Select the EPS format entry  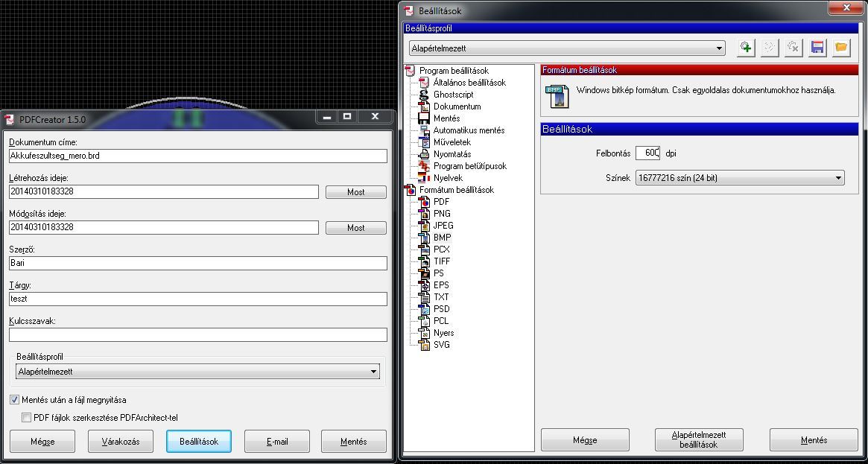pyautogui.click(x=441, y=285)
